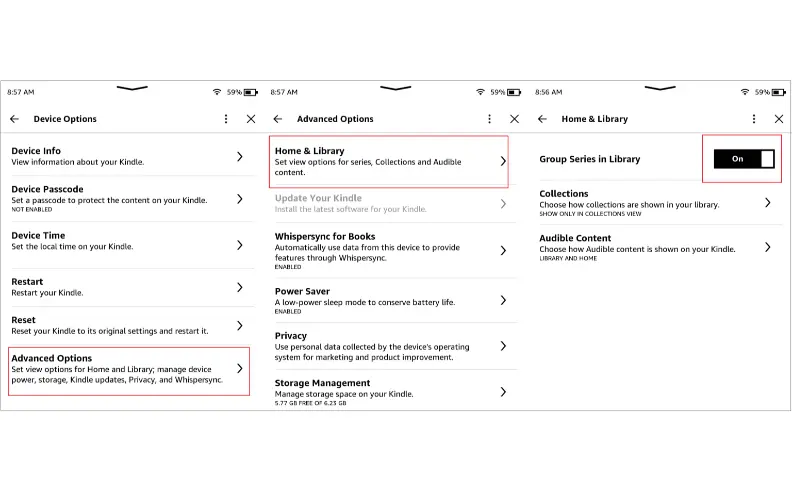
Task: Open Restart via its chevron arrow
Action: click(240, 287)
